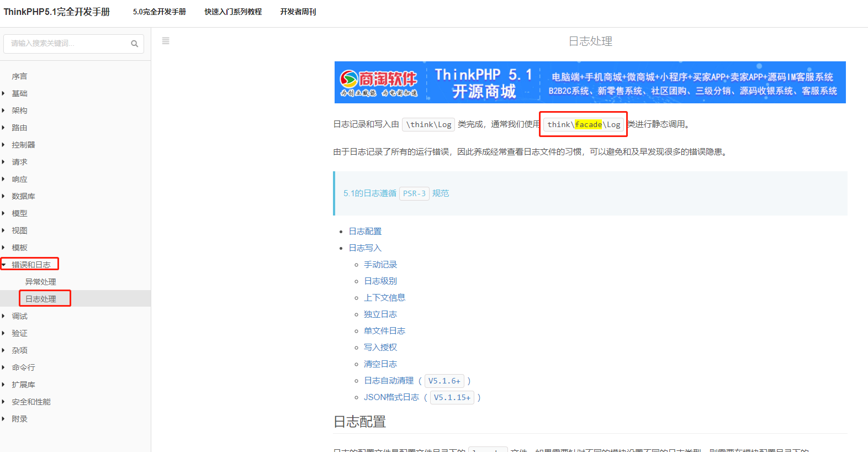Open the 5.0完全开发手册 nav item
868x452 pixels.
160,12
